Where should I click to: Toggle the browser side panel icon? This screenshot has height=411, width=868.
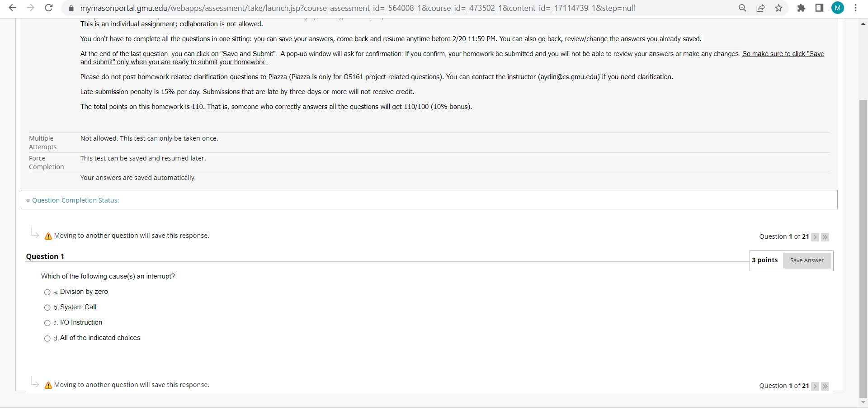pyautogui.click(x=819, y=8)
